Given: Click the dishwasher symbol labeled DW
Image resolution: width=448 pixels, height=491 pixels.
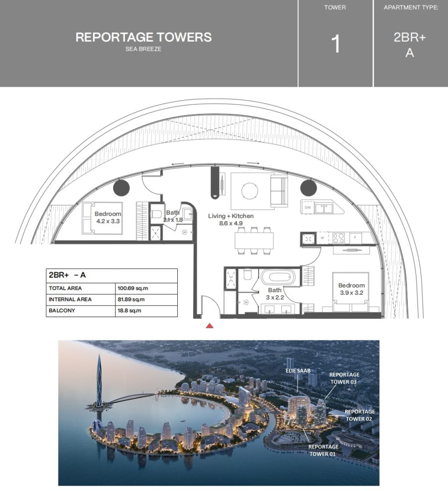Looking at the screenshot, I should [x=308, y=208].
